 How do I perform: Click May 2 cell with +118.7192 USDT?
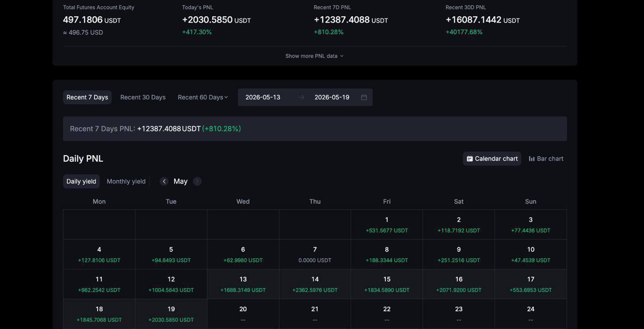tap(459, 225)
